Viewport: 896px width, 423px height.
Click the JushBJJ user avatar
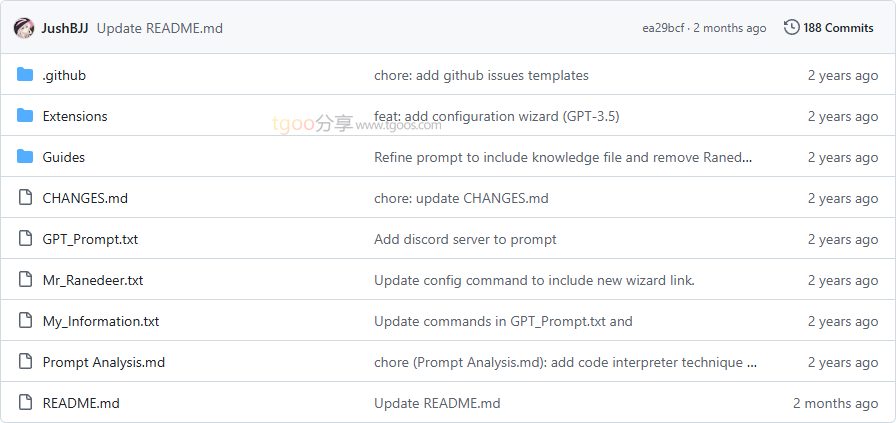coord(24,28)
